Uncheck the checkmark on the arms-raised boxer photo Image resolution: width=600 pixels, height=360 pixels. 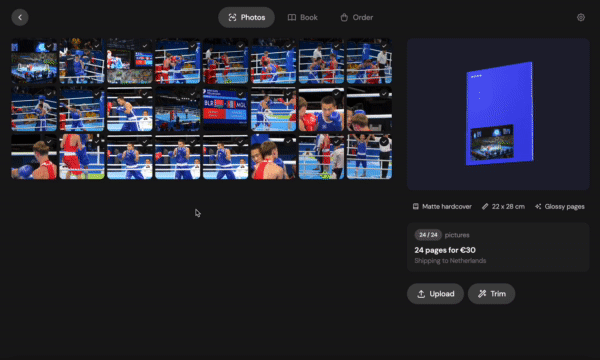click(x=384, y=142)
